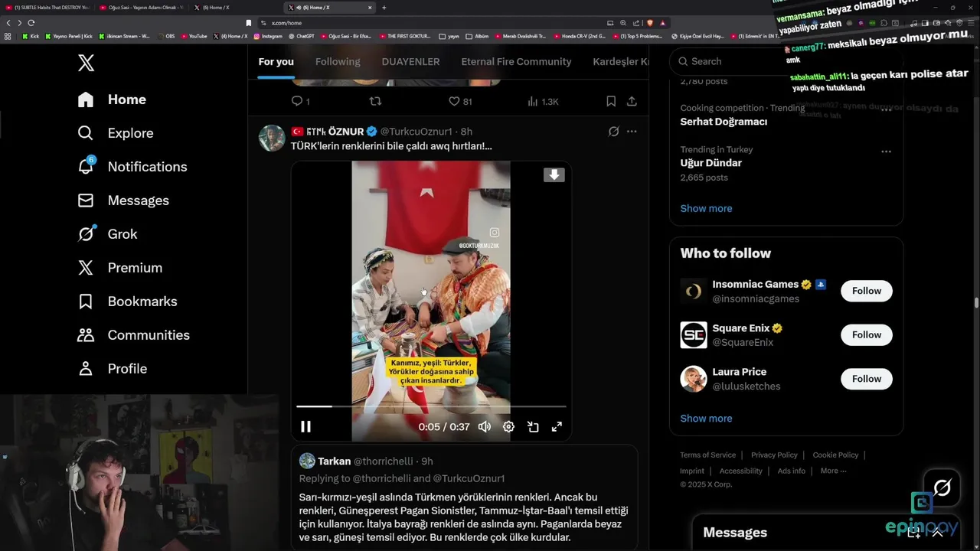The width and height of the screenshot is (980, 551).
Task: Open Bookmarks in the sidebar
Action: click(127, 302)
